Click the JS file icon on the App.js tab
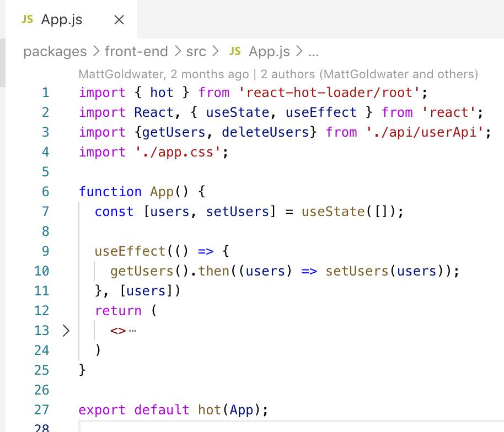This screenshot has height=432, width=504. click(x=26, y=19)
